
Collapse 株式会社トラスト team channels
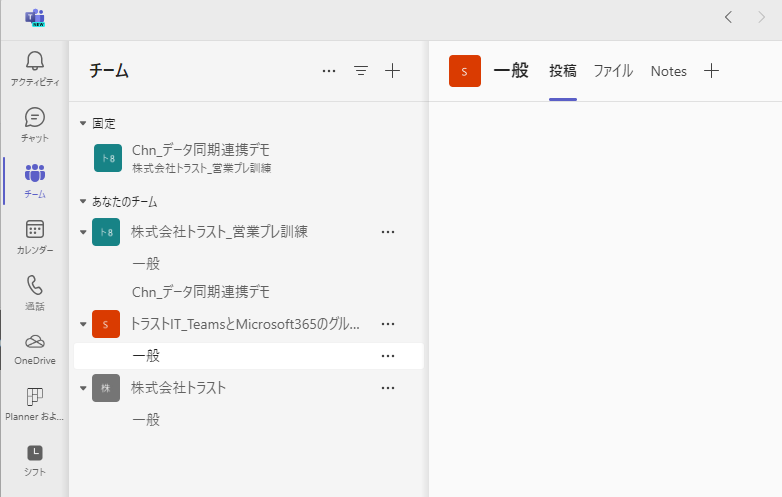tap(83, 388)
